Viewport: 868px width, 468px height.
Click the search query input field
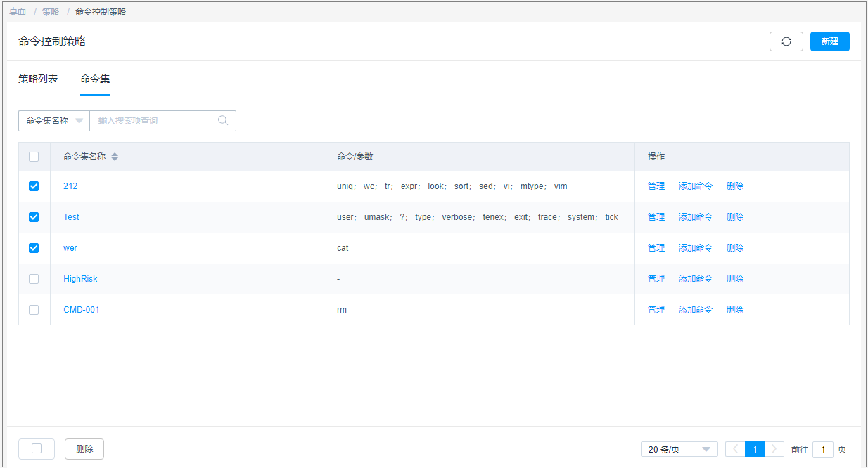point(149,120)
